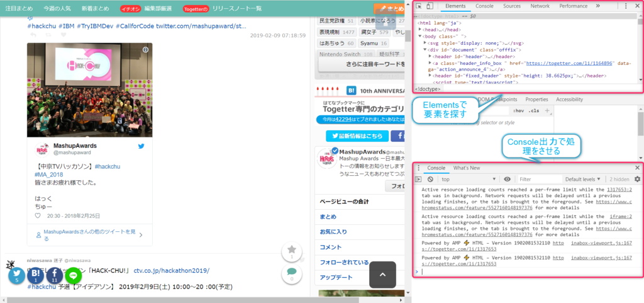
Task: Add a new style rule plus icon
Action: click(x=547, y=111)
